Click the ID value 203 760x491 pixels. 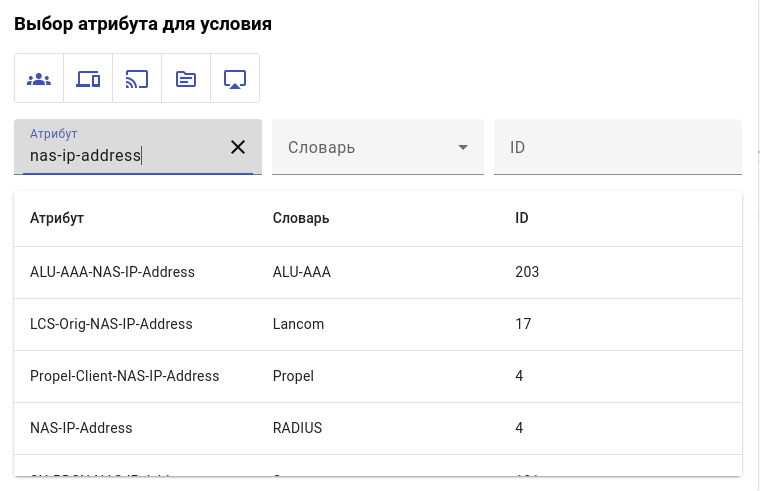click(527, 272)
